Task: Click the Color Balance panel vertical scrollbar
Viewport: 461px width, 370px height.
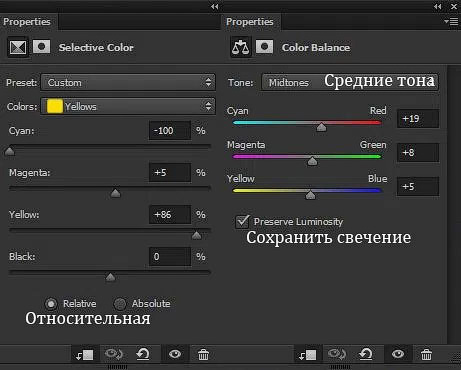Action: [x=453, y=205]
